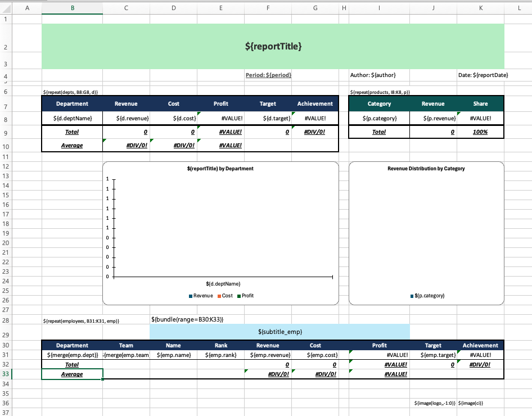Click the ${d.revenue} cell
The width and height of the screenshot is (532, 416).
(x=126, y=118)
